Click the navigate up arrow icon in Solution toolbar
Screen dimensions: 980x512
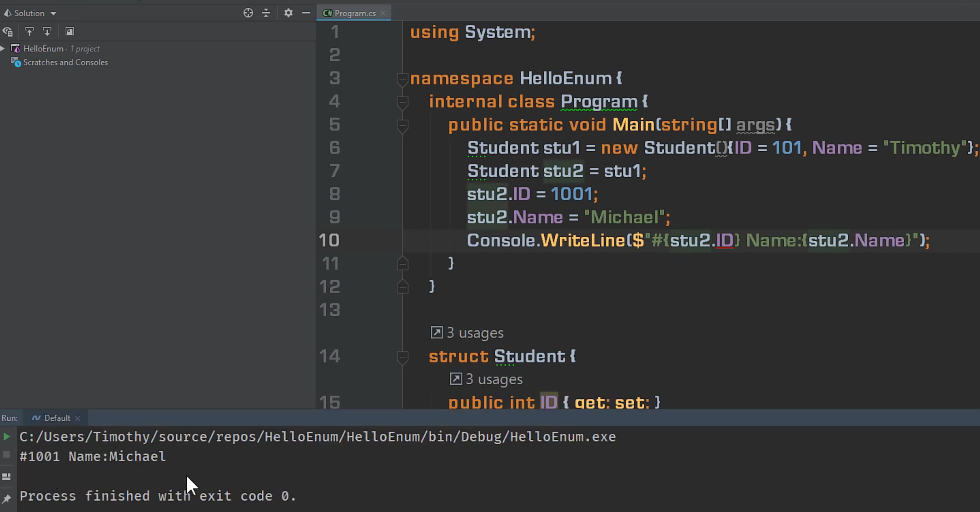(30, 31)
